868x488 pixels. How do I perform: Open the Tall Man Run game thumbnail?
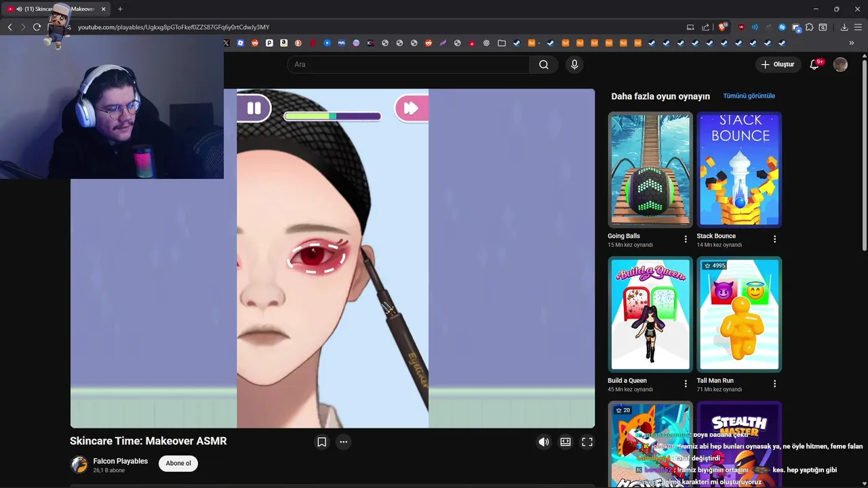pyautogui.click(x=739, y=314)
